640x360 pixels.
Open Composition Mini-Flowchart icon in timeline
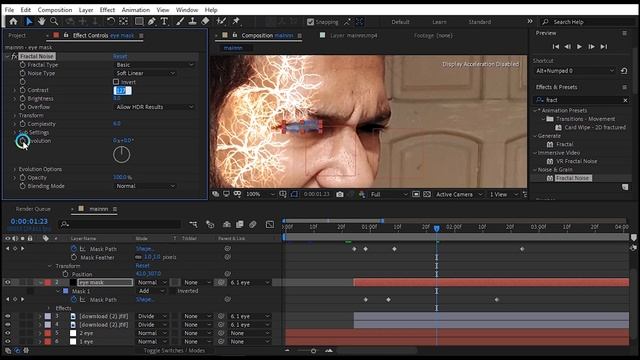[193, 224]
